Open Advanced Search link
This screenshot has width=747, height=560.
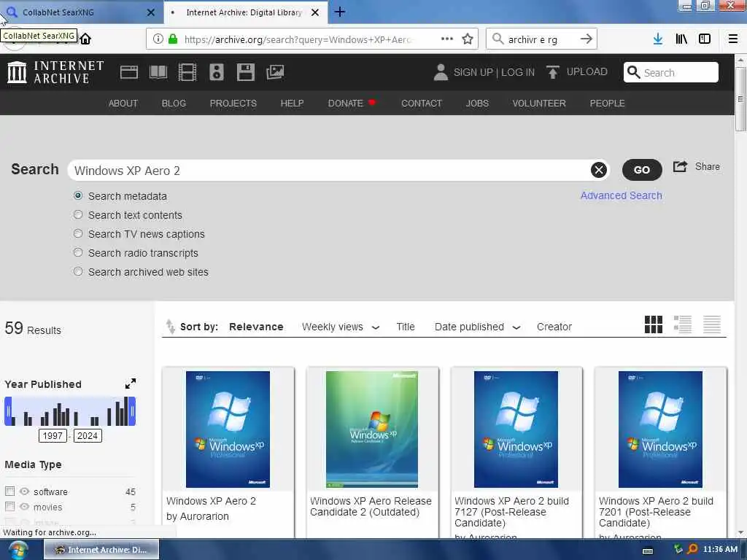622,195
